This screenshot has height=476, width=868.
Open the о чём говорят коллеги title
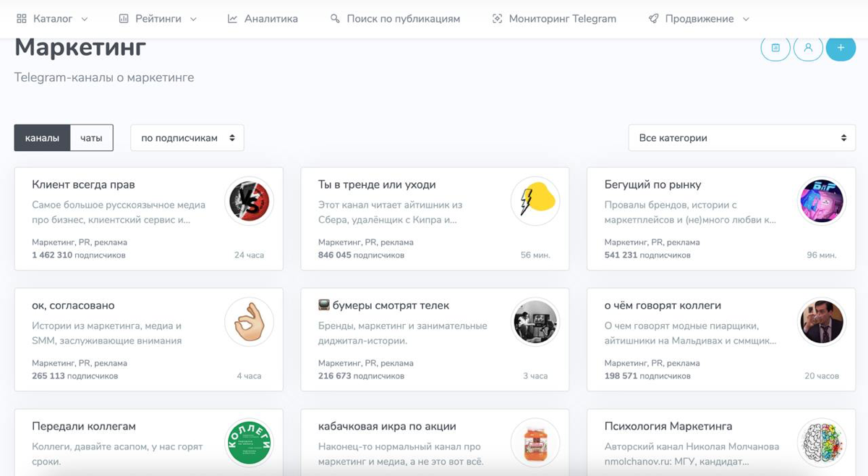coord(663,305)
